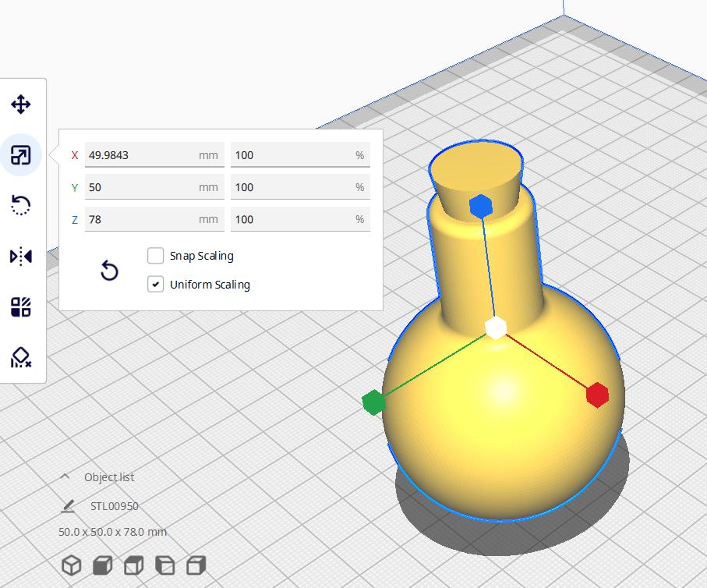Switch to isometric camera view

click(72, 565)
